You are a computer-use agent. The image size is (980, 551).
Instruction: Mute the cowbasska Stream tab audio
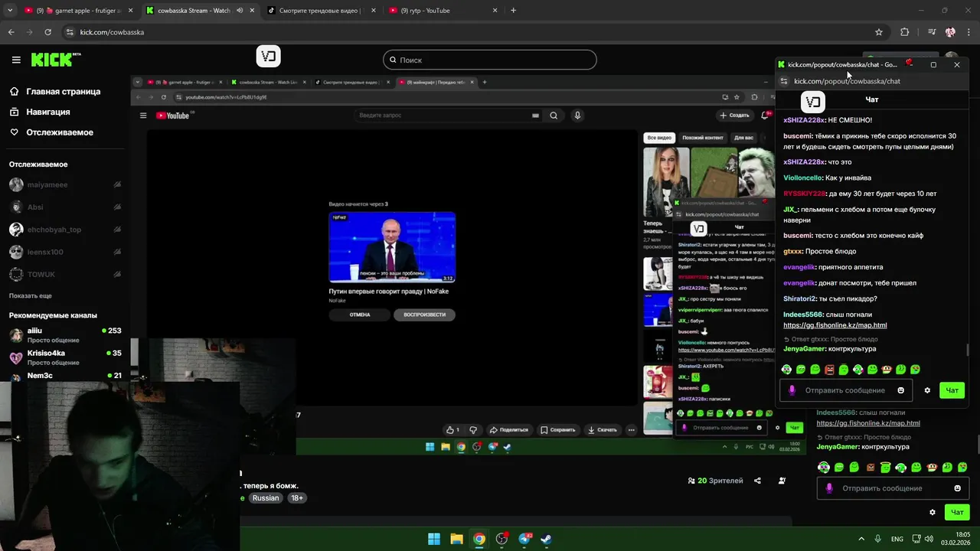pos(240,11)
